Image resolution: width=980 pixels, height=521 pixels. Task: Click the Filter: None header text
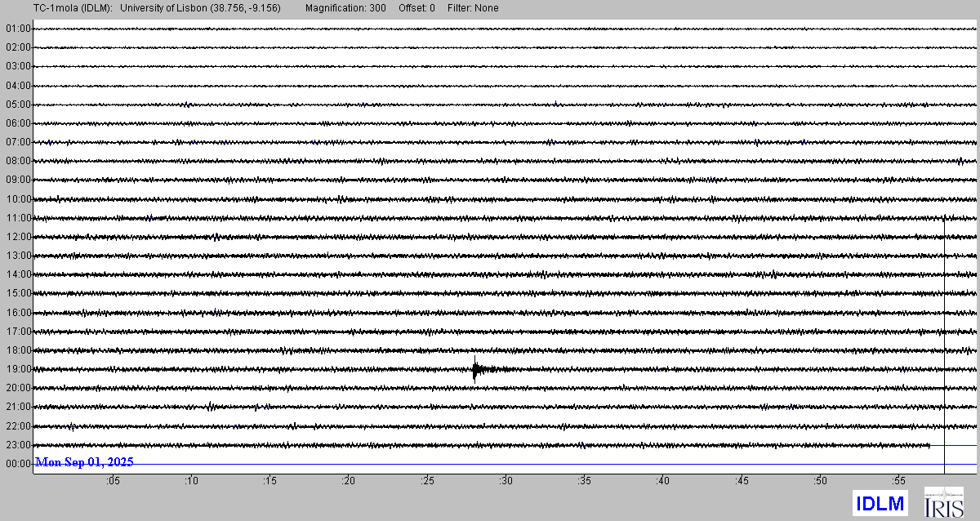(473, 8)
